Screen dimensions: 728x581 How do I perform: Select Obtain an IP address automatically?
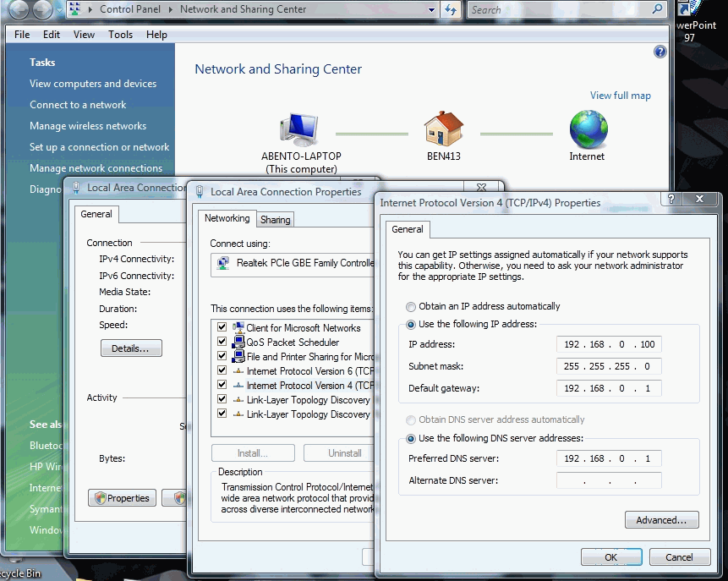(x=411, y=306)
